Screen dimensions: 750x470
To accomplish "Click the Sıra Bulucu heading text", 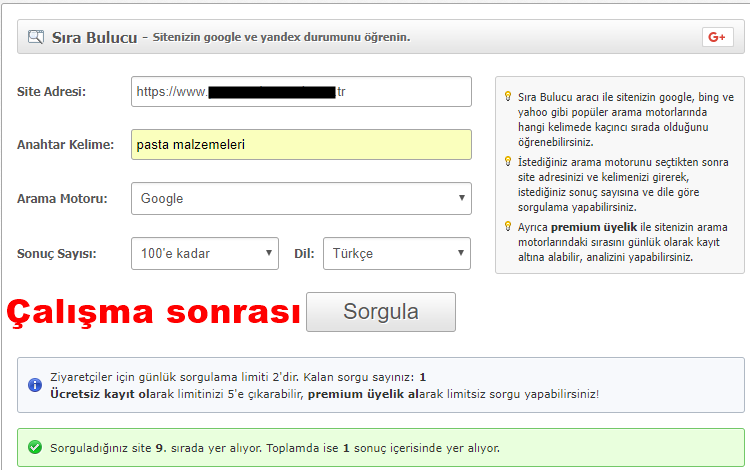I will 94,38.
